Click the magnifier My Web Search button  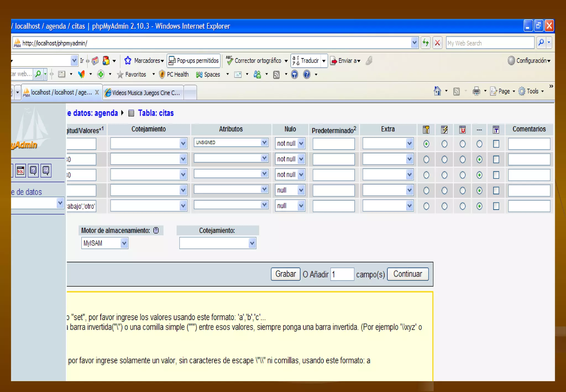pyautogui.click(x=541, y=43)
